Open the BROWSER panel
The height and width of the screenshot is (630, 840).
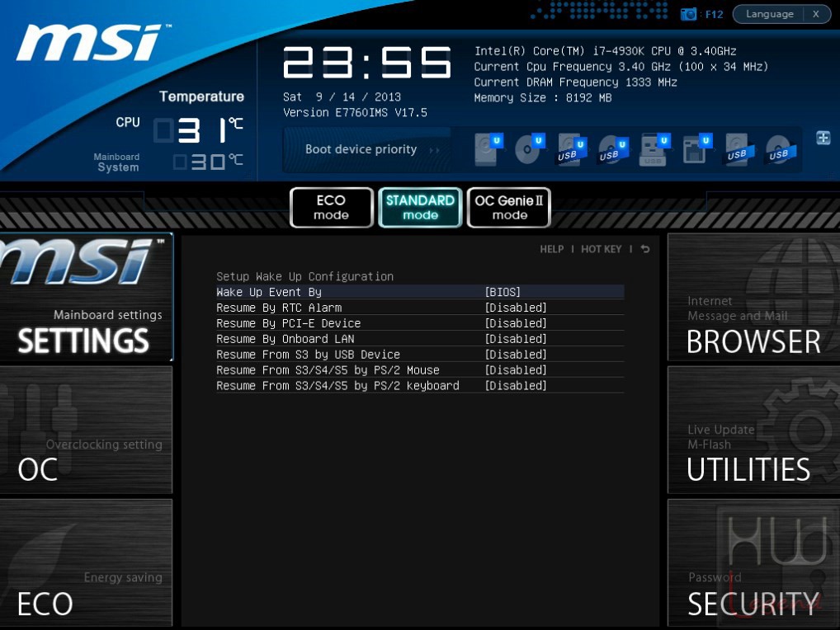[x=753, y=298]
